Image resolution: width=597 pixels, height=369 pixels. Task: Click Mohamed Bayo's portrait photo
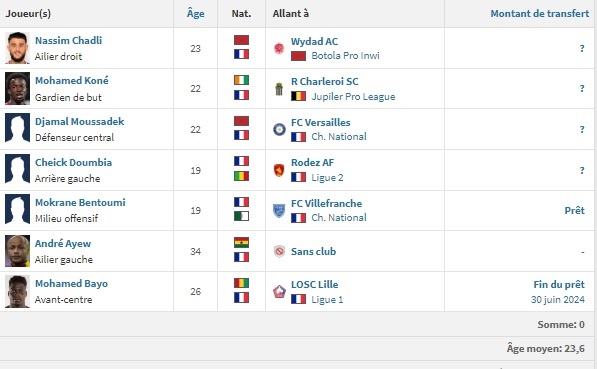(18, 292)
